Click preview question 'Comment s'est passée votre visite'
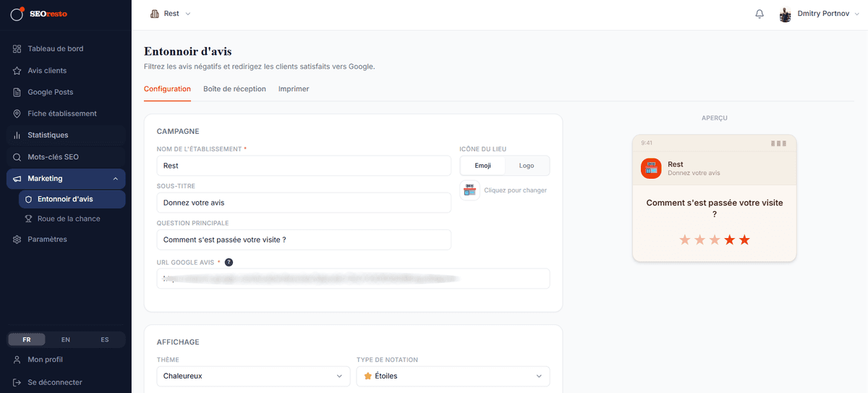Screen dimensions: 868x393 (x=715, y=208)
